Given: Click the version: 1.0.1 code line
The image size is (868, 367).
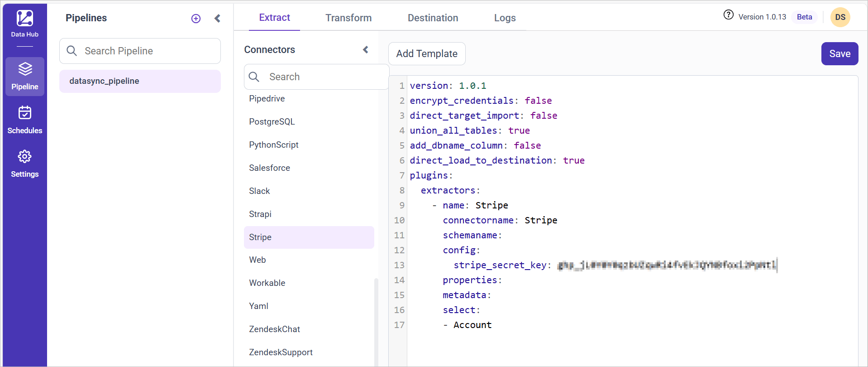Looking at the screenshot, I should (448, 86).
